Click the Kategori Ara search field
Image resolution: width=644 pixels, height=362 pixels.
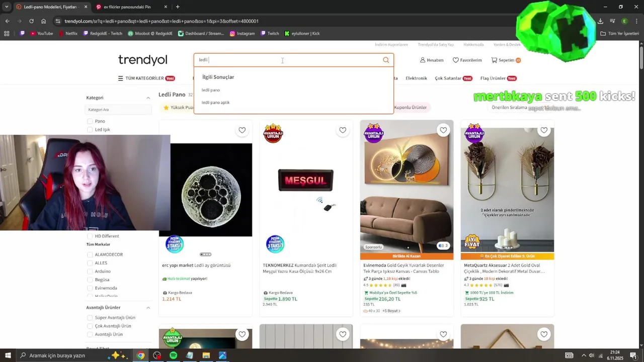[x=118, y=110]
